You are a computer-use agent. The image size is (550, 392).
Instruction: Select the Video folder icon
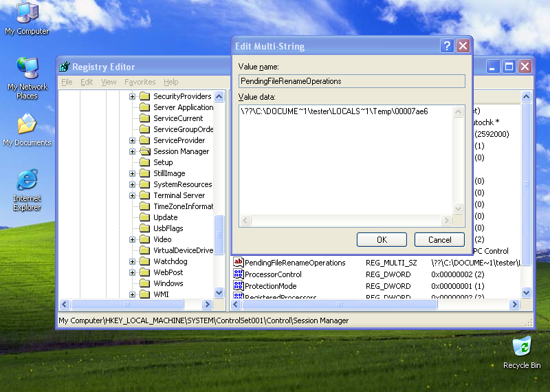click(x=145, y=239)
